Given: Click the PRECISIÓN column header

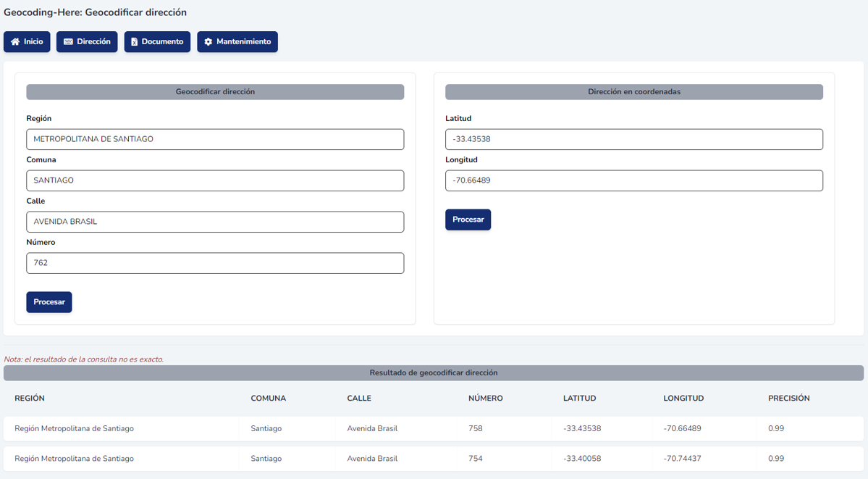Looking at the screenshot, I should 788,399.
